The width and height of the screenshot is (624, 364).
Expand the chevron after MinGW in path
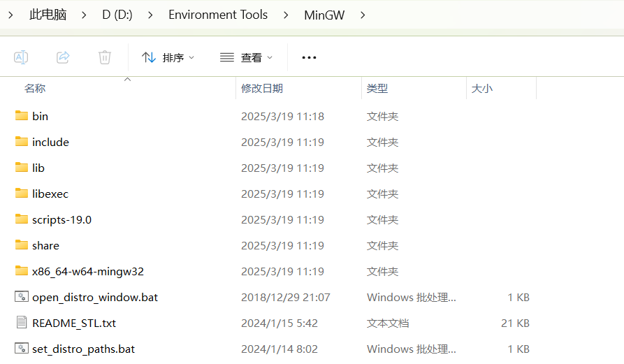362,15
